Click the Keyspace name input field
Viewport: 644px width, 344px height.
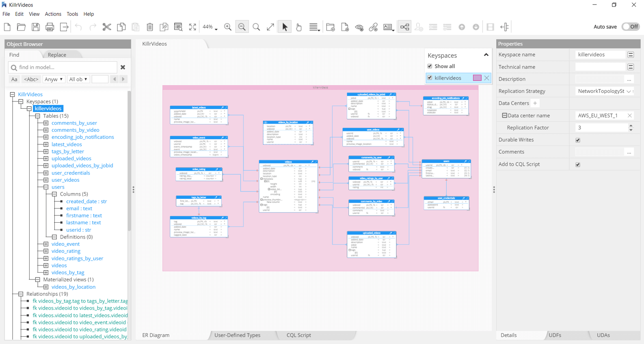click(x=601, y=55)
